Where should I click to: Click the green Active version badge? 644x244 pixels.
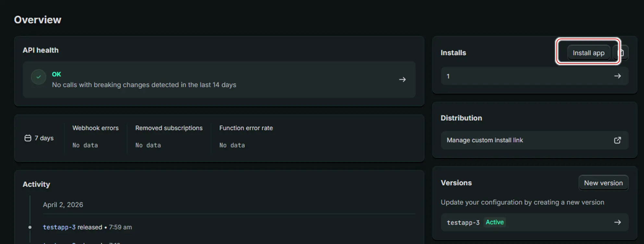coord(494,222)
